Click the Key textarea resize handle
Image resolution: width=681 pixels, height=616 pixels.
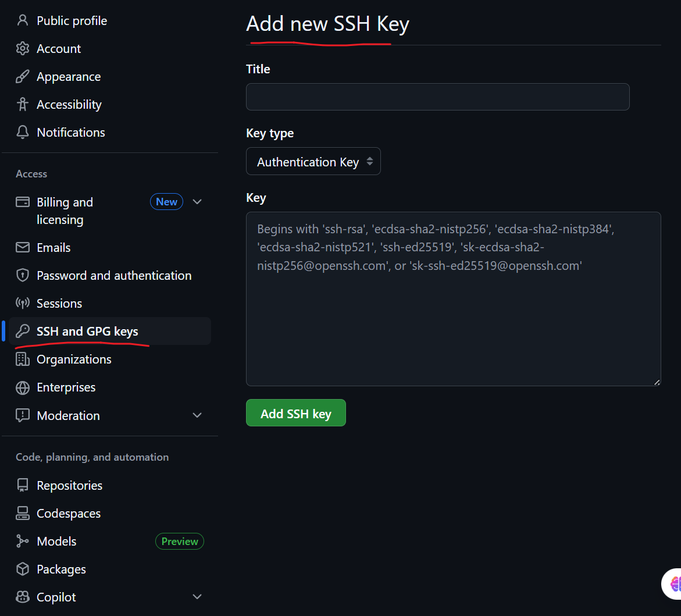[657, 382]
